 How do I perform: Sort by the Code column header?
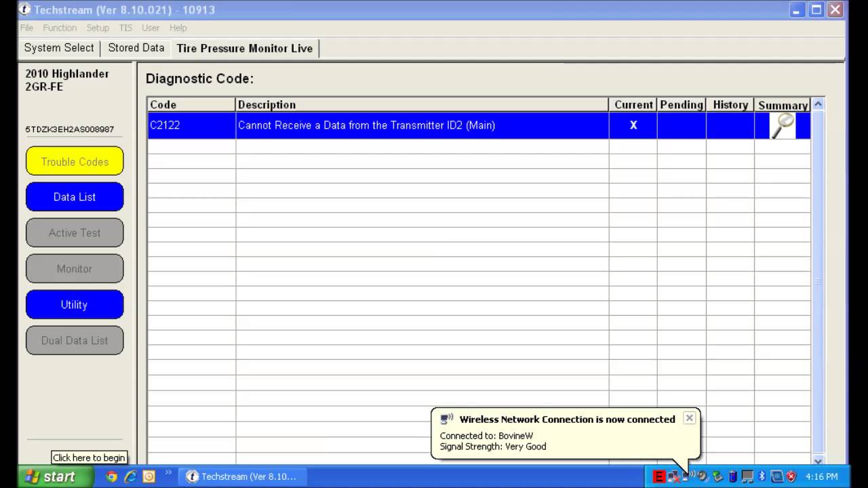coord(191,104)
